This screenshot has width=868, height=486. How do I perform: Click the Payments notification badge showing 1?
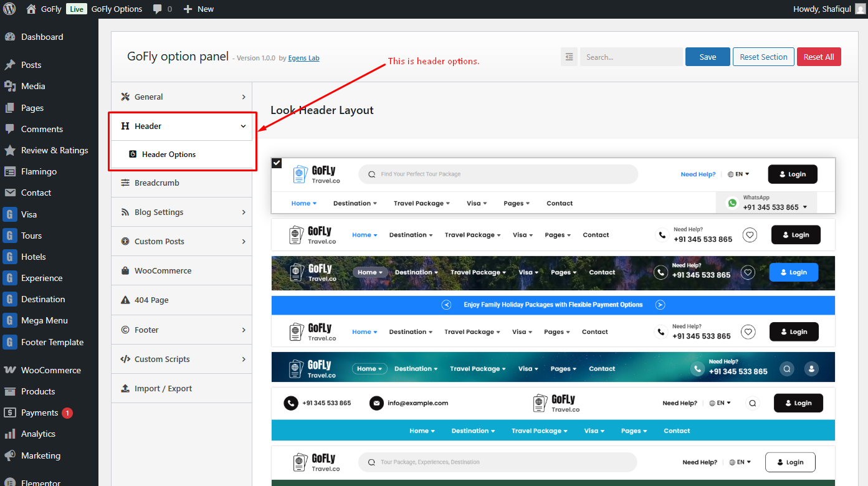click(67, 412)
